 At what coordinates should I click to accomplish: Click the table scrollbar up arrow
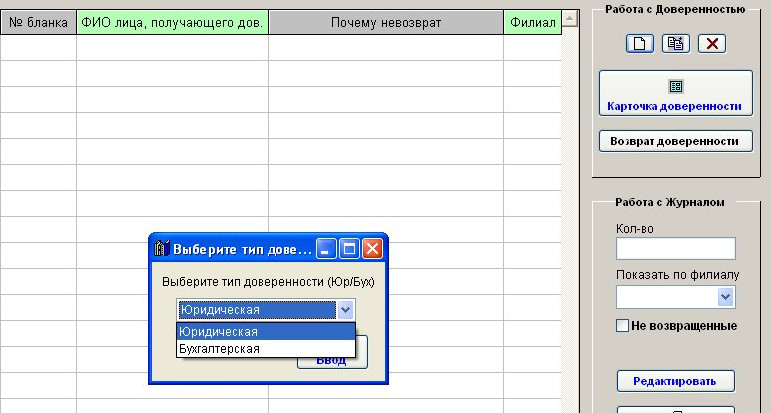click(x=569, y=19)
